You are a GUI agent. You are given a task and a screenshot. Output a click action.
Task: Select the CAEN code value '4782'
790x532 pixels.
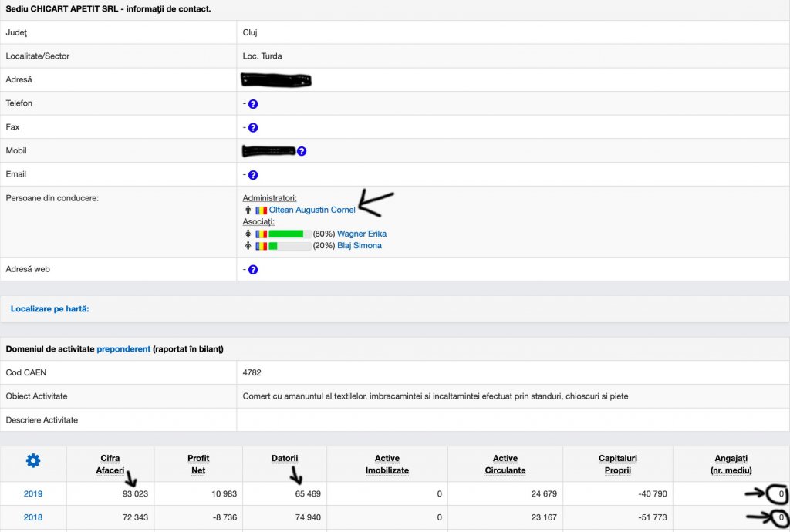click(x=252, y=372)
